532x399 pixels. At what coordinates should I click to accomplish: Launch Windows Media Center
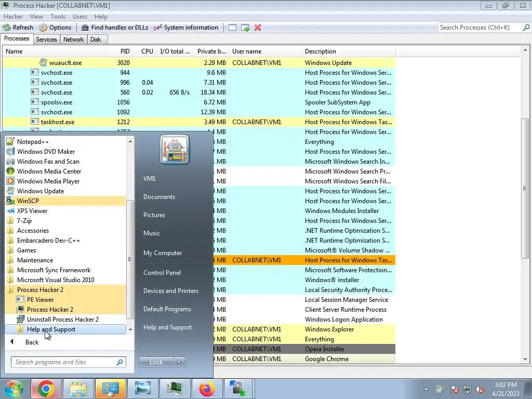click(66, 171)
